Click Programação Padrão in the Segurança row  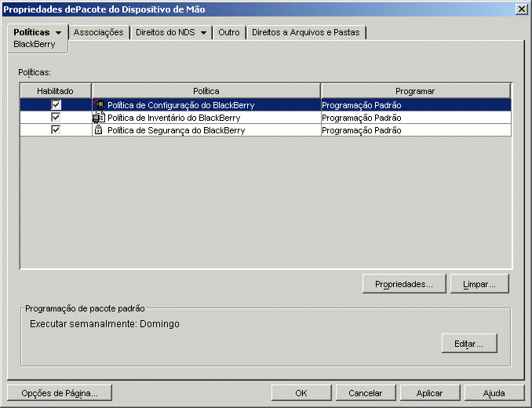(362, 130)
